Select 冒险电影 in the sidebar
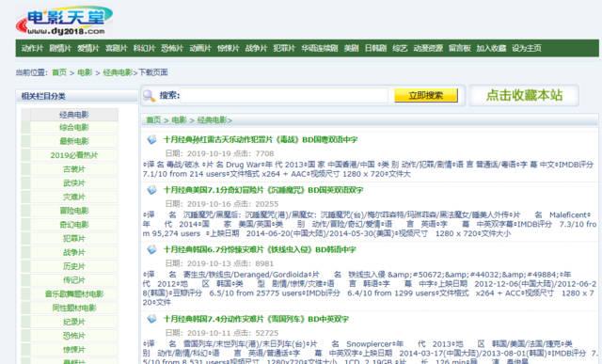The height and width of the screenshot is (364, 602). [x=74, y=211]
